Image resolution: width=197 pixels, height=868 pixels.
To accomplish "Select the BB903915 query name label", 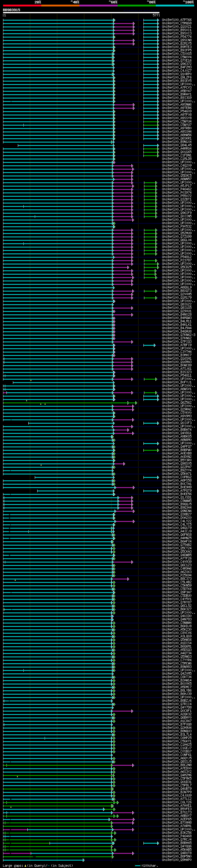I will click(x=11, y=10).
